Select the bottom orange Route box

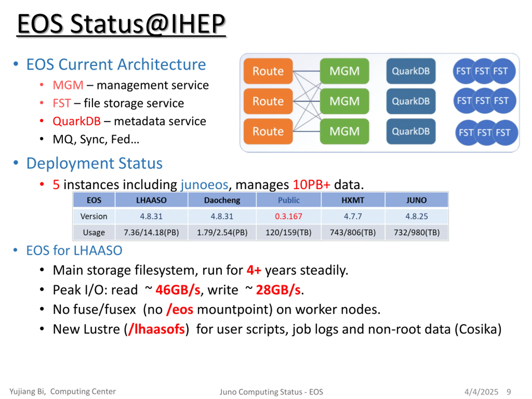[x=268, y=132]
